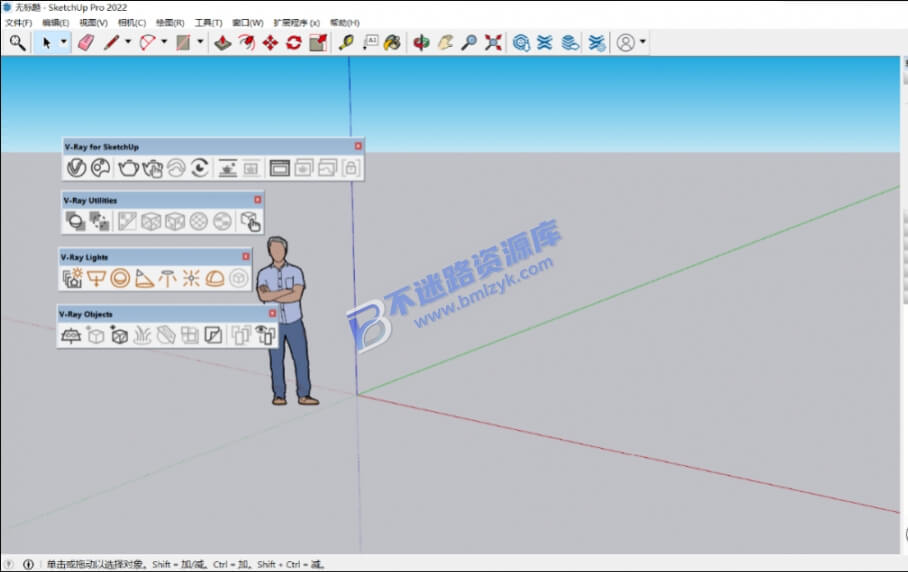Select the Arc tool
The width and height of the screenshot is (908, 572).
[148, 42]
